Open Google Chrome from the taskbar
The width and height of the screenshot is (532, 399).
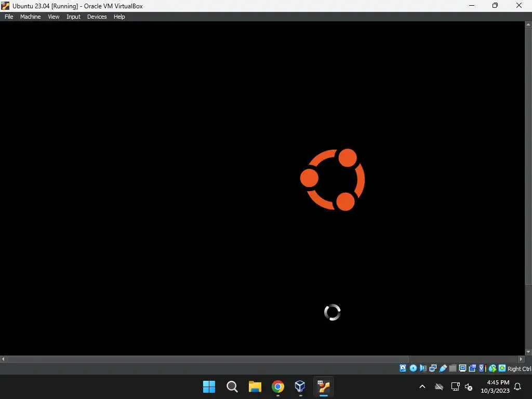pyautogui.click(x=278, y=387)
